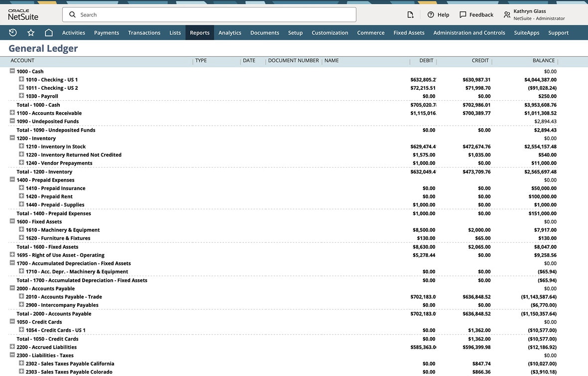Select the Setup menu
Image resolution: width=588 pixels, height=376 pixels.
click(295, 32)
